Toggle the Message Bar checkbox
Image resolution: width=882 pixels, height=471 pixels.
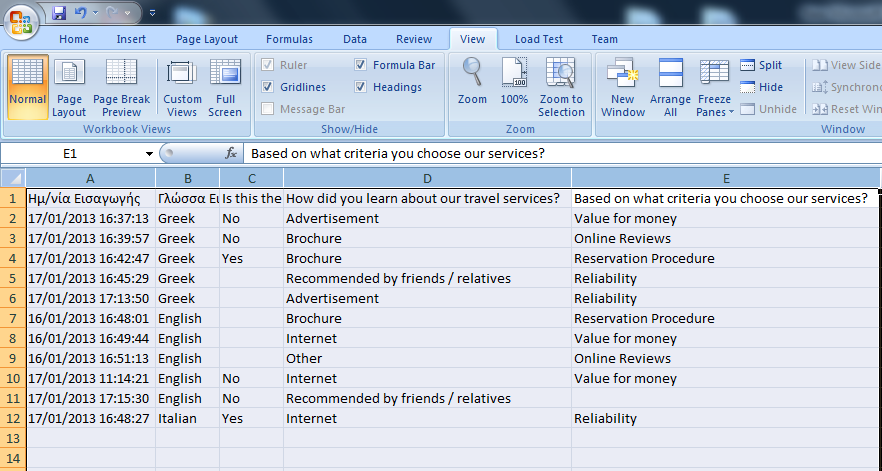point(268,109)
